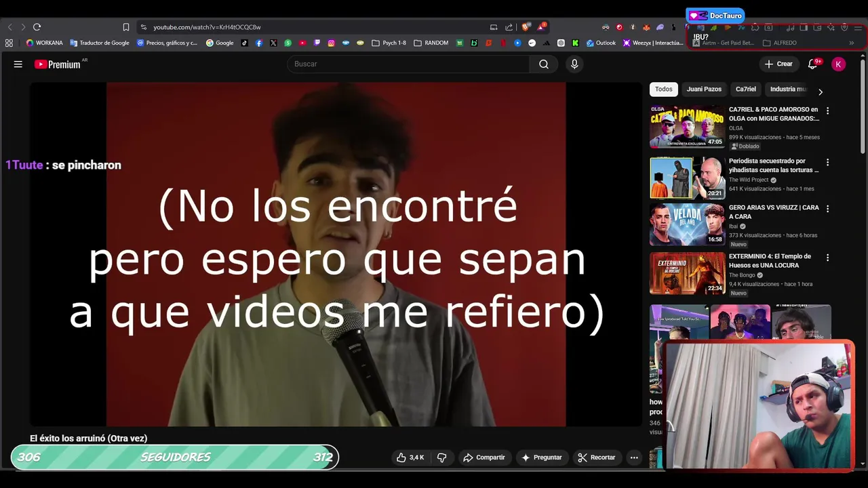The height and width of the screenshot is (488, 868).
Task: Open the MetaMask fox extension
Action: [646, 27]
